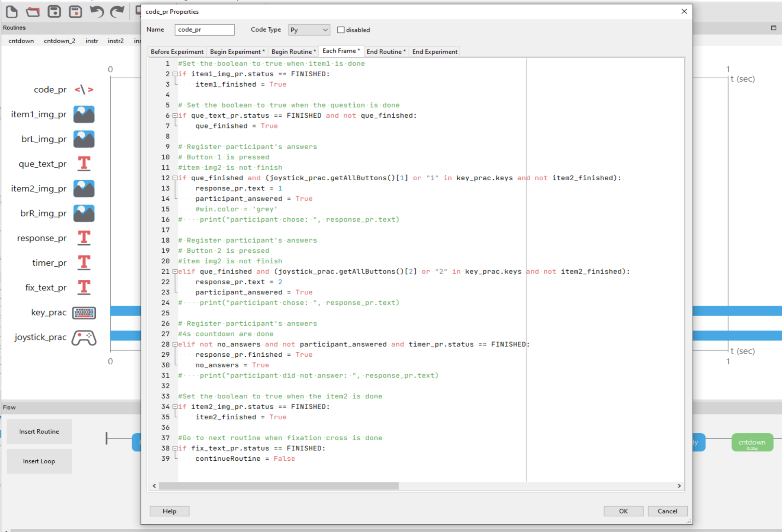Image resolution: width=782 pixels, height=532 pixels.
Task: Click the Redo toolbar icon
Action: click(118, 12)
